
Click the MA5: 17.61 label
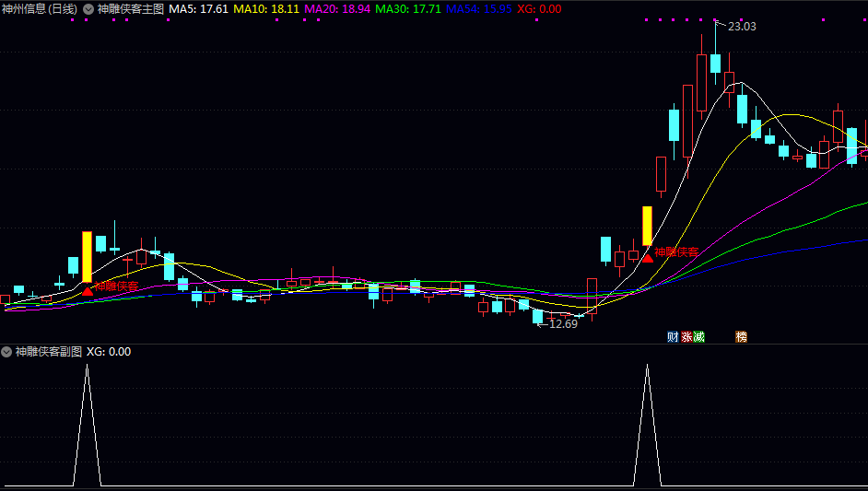pyautogui.click(x=198, y=9)
